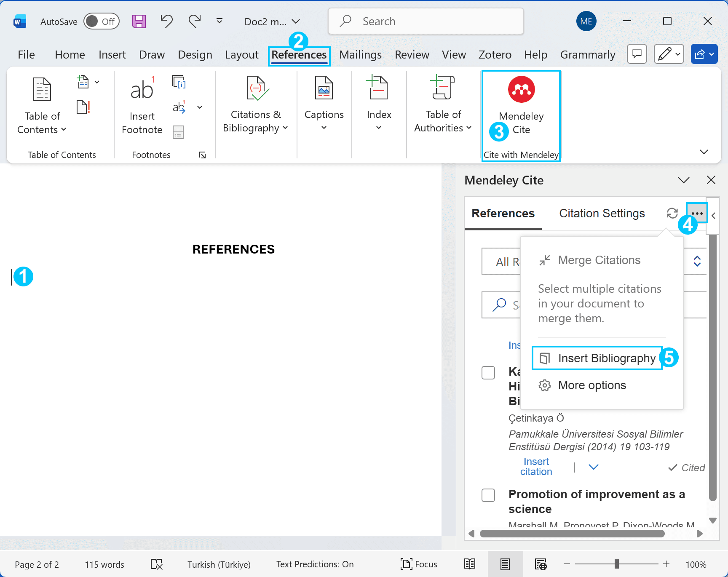Expand the arrow next to Insert citation
Screen dimensions: 728x577
point(593,467)
